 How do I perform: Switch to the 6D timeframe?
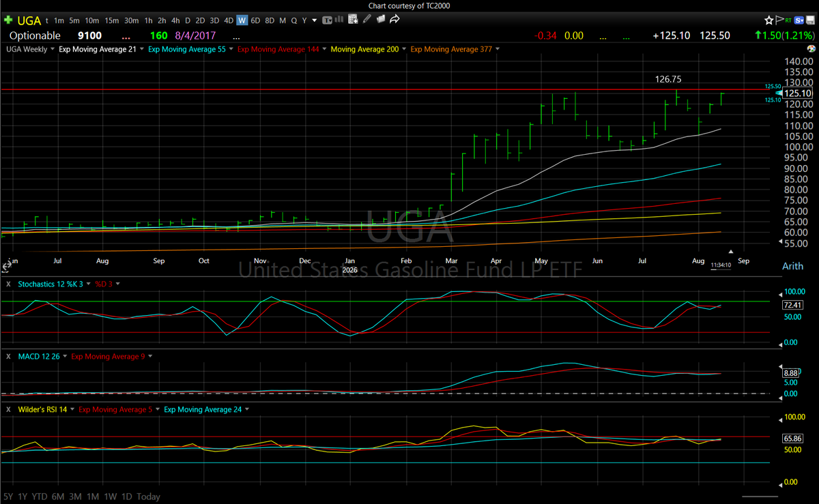point(257,20)
